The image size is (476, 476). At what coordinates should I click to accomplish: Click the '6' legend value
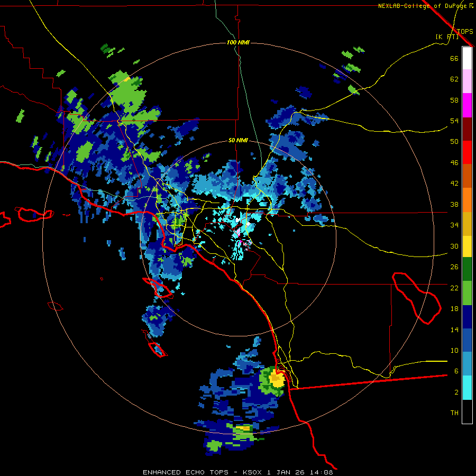tap(456, 371)
